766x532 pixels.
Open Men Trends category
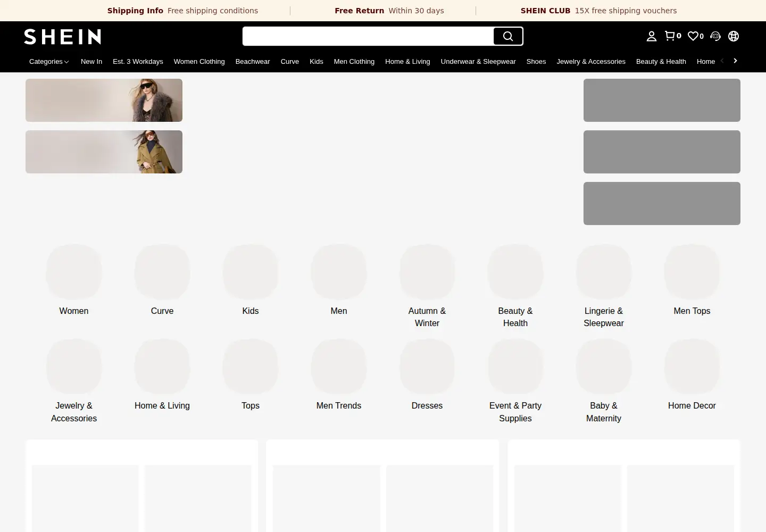click(x=339, y=375)
